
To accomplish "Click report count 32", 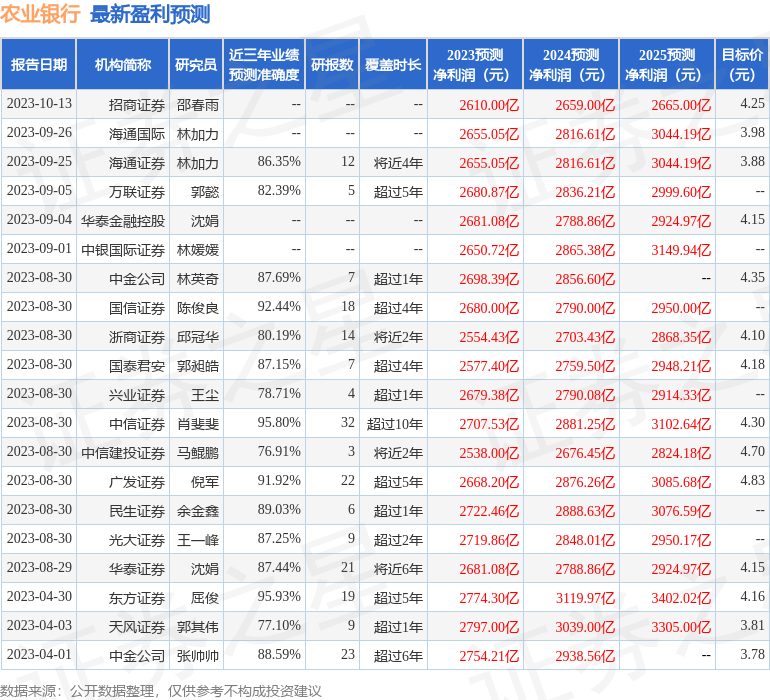I will [x=348, y=422].
